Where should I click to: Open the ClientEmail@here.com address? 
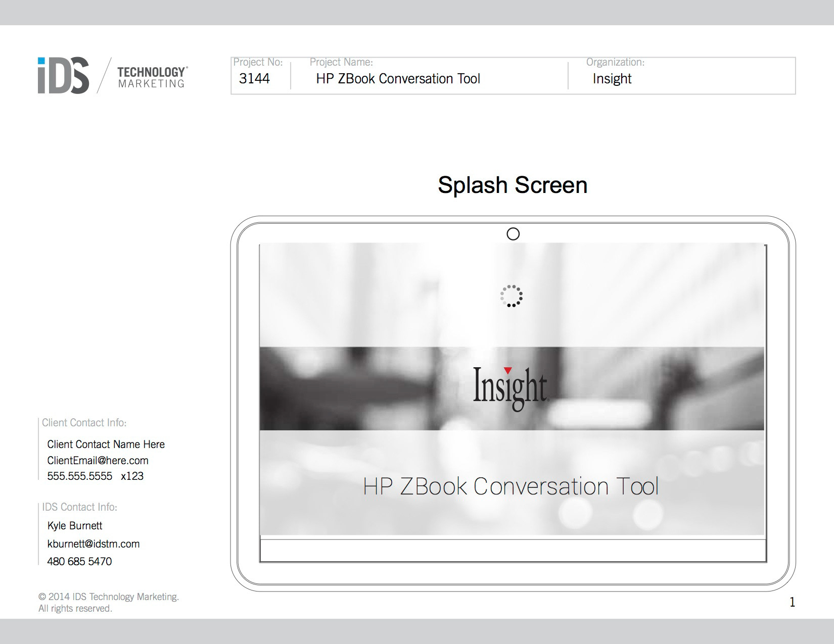[98, 461]
